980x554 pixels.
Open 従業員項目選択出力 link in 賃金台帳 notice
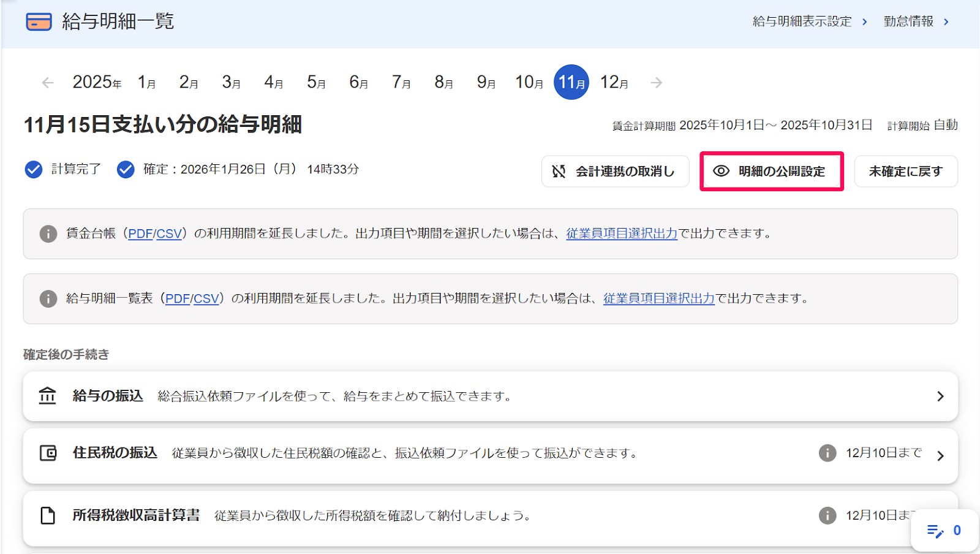pos(622,233)
